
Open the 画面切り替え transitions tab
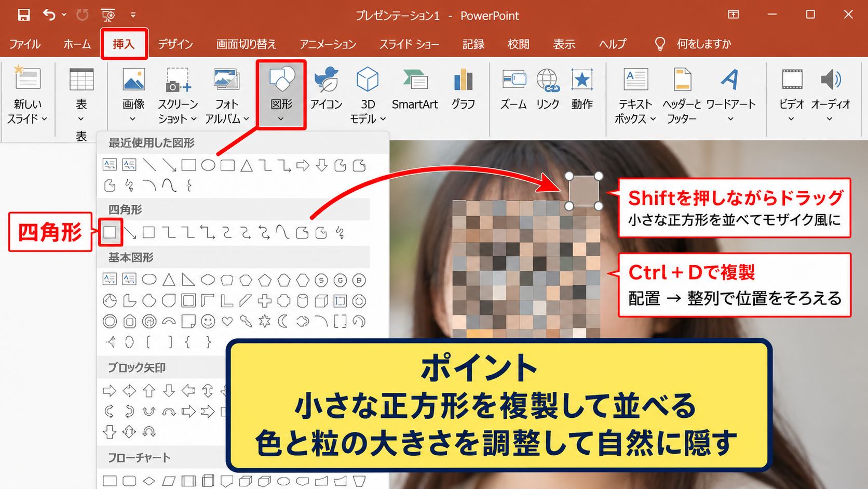[x=246, y=44]
